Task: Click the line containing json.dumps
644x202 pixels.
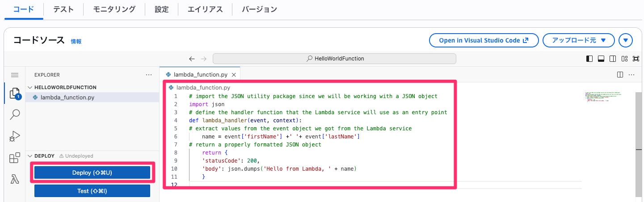Action: [x=279, y=168]
